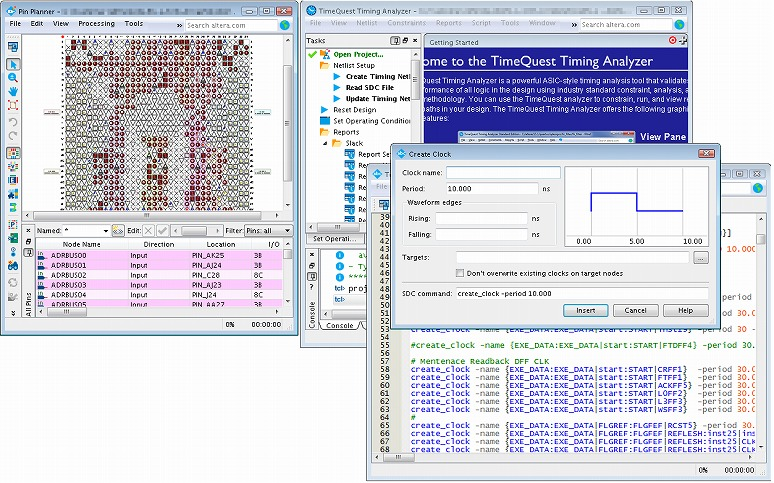774x483 pixels.
Task: Select the ADRBUS00 row in All Pins
Action: (x=159, y=256)
